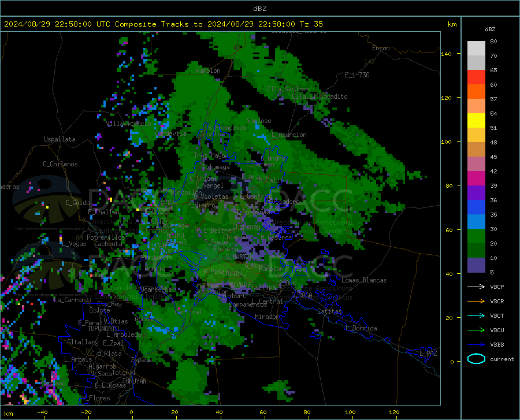Click the 'Clla.El_Savadito' map label
Viewport: 520px width, 420px height.
click(x=320, y=96)
